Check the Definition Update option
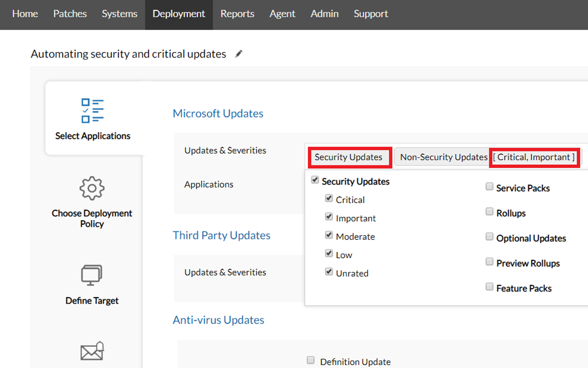 311,360
